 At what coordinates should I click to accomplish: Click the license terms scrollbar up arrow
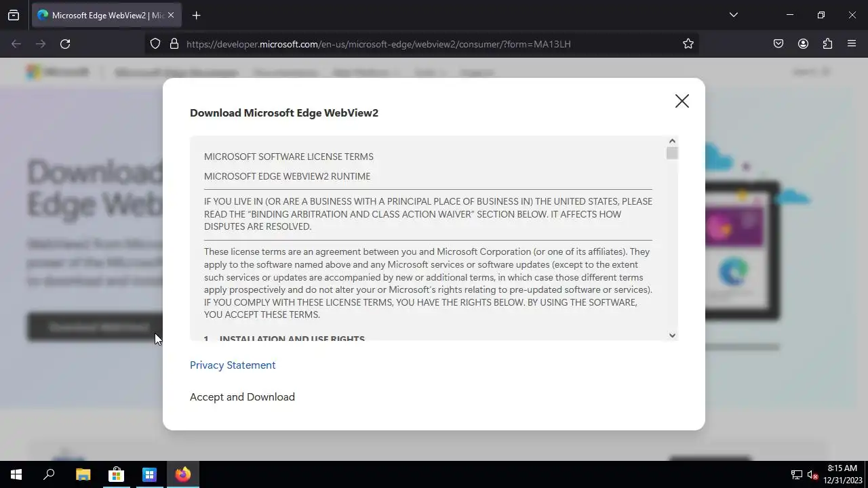[x=672, y=141]
